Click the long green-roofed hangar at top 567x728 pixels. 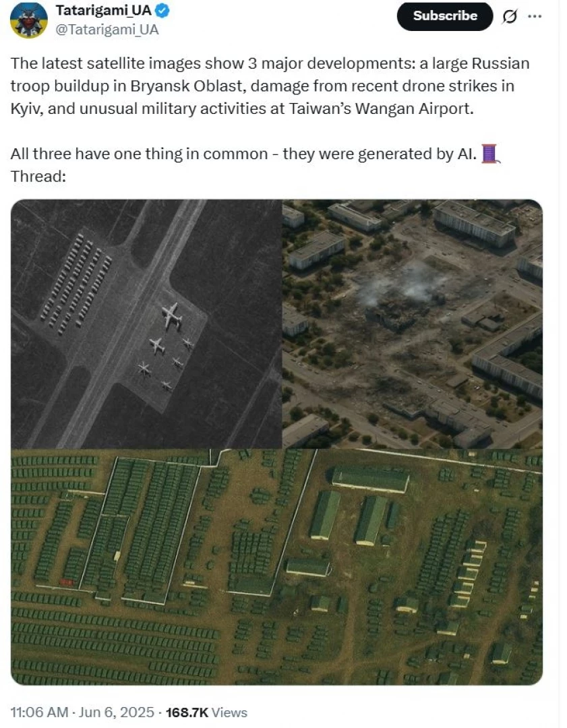click(370, 480)
